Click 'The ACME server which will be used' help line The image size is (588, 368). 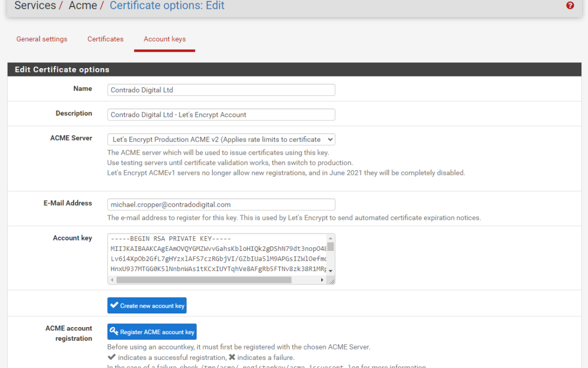(x=218, y=153)
